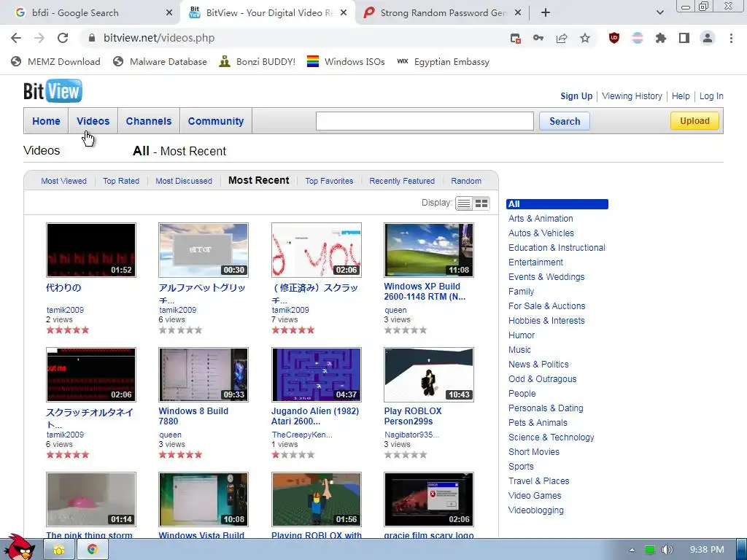Open the extensions puzzle icon

tap(661, 38)
